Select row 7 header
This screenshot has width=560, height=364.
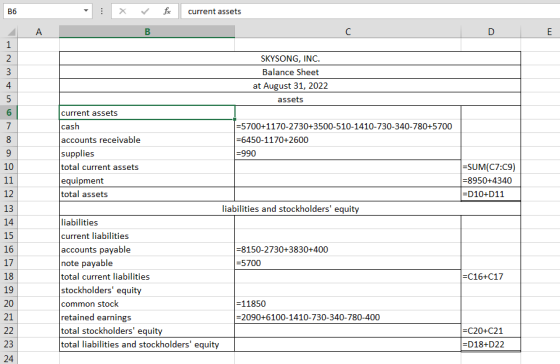9,126
